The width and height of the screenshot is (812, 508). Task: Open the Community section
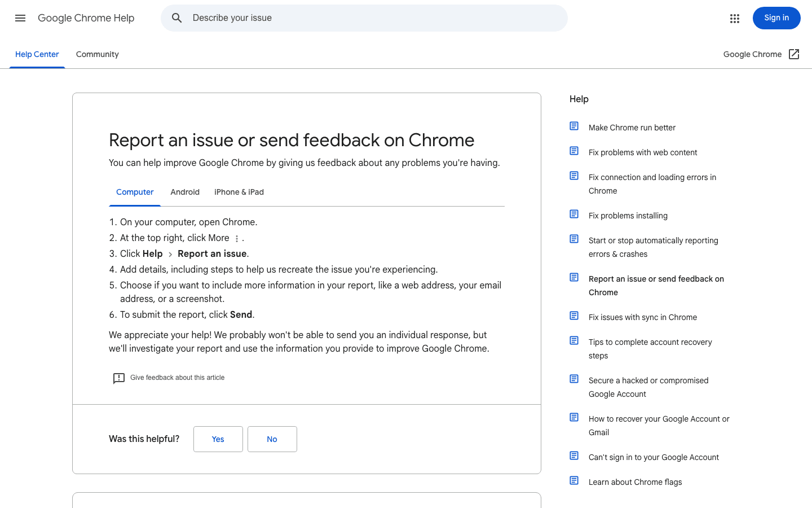coord(97,54)
